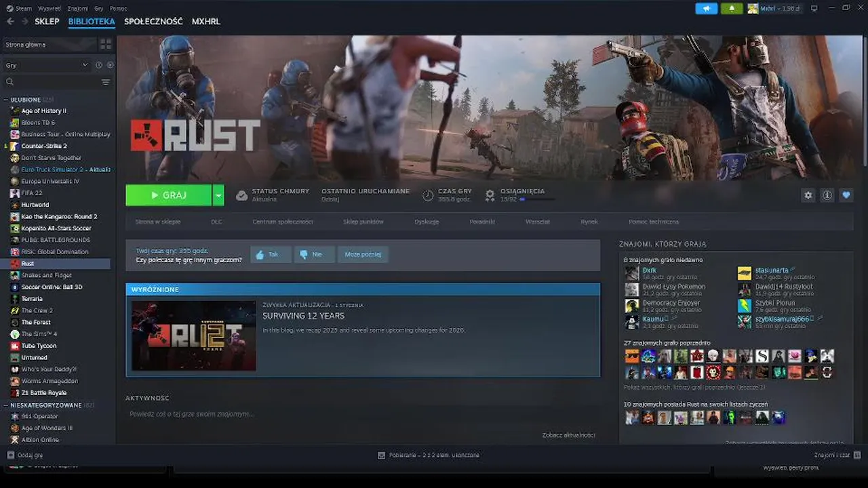Click the Strona główna button
The width and height of the screenshot is (868, 488).
click(x=49, y=44)
